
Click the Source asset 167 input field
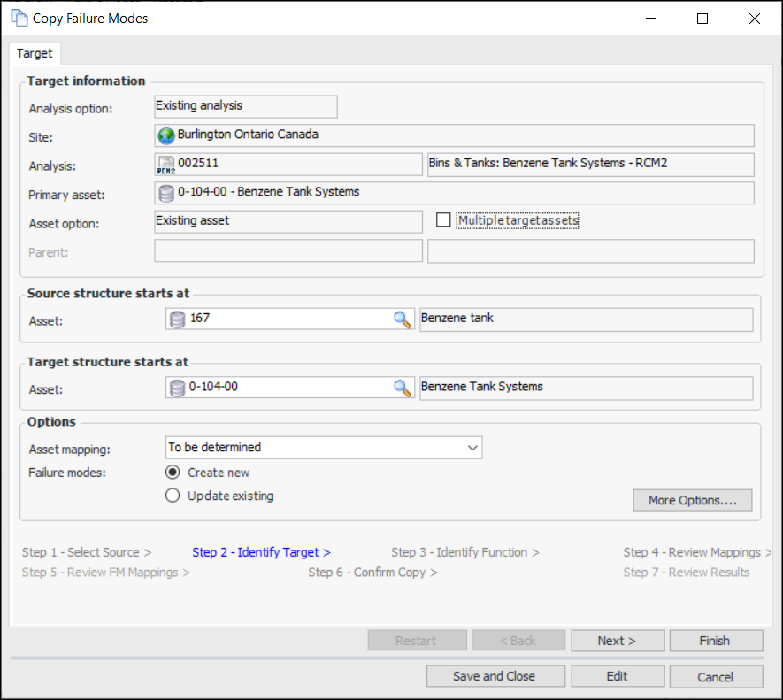[288, 319]
